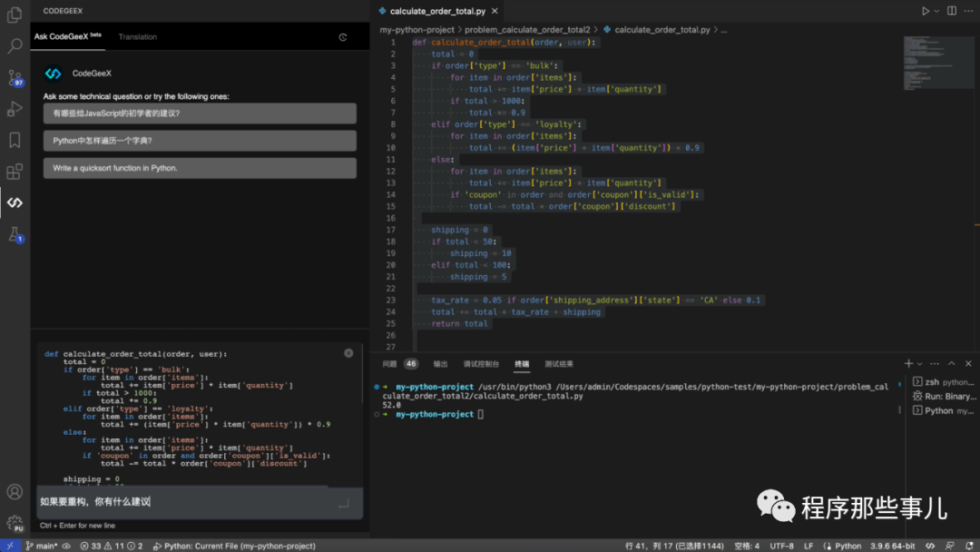Run the Python file via the top-right play button
980x552 pixels.
(x=926, y=11)
